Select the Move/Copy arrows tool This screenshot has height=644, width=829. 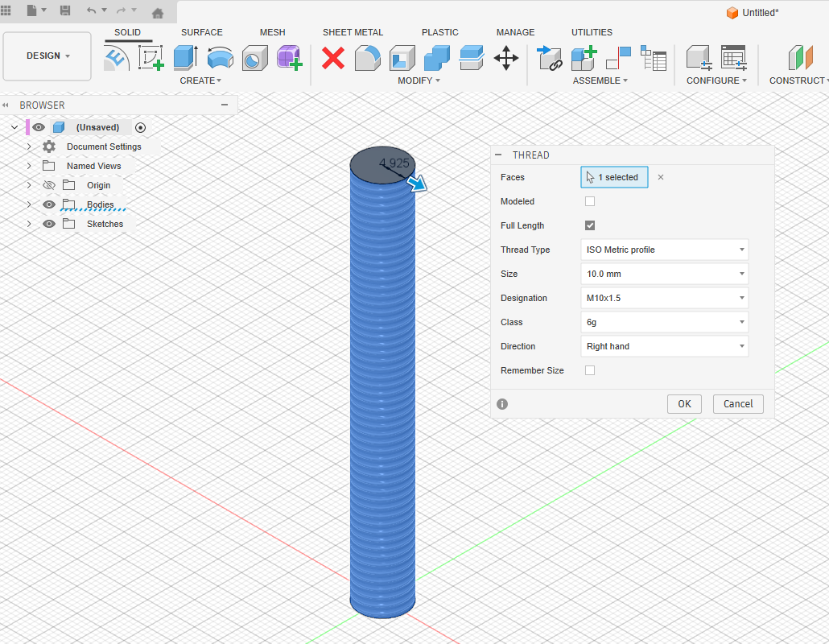point(506,58)
